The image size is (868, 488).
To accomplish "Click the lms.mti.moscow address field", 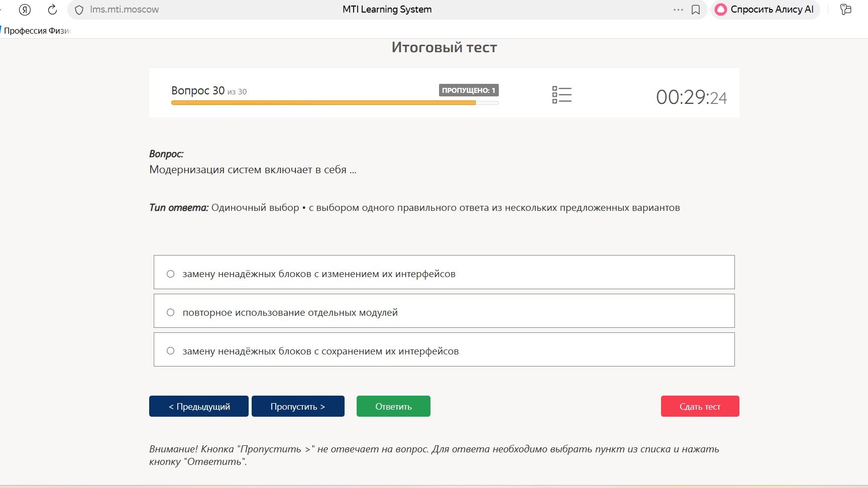I will click(125, 10).
